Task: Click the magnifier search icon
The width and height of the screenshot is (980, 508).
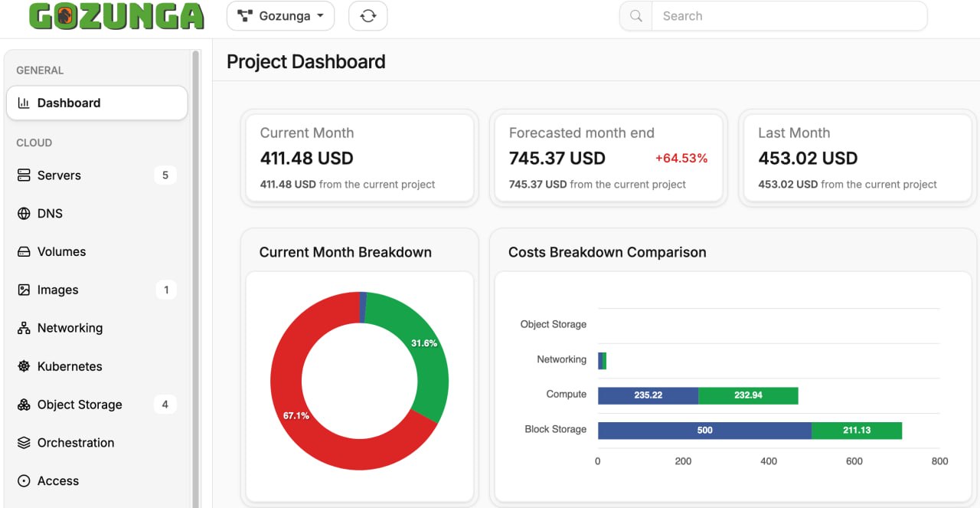Action: [635, 16]
